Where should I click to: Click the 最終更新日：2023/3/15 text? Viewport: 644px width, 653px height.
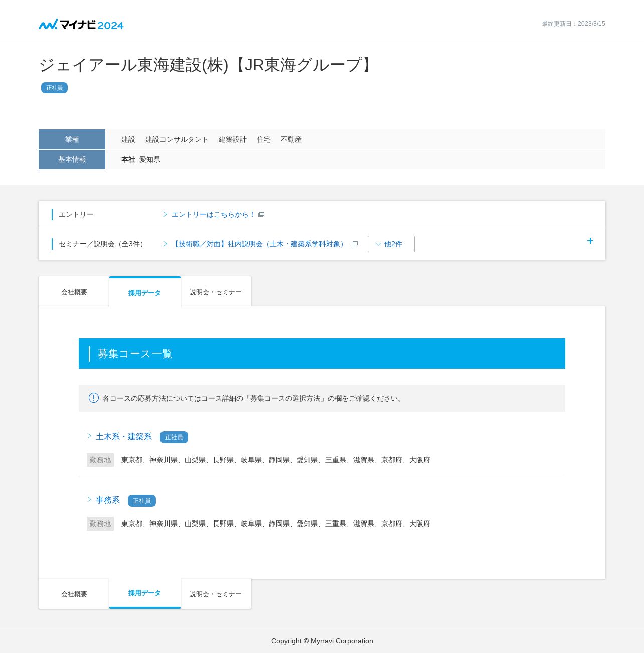tap(573, 24)
